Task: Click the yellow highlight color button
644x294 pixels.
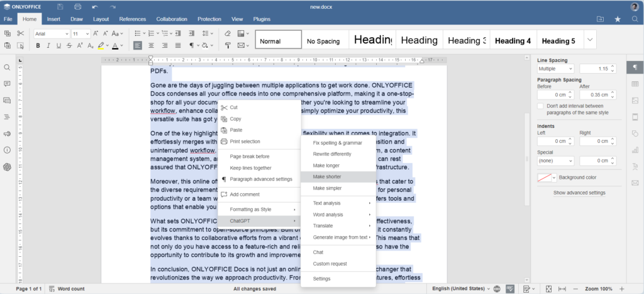Action: pos(101,45)
